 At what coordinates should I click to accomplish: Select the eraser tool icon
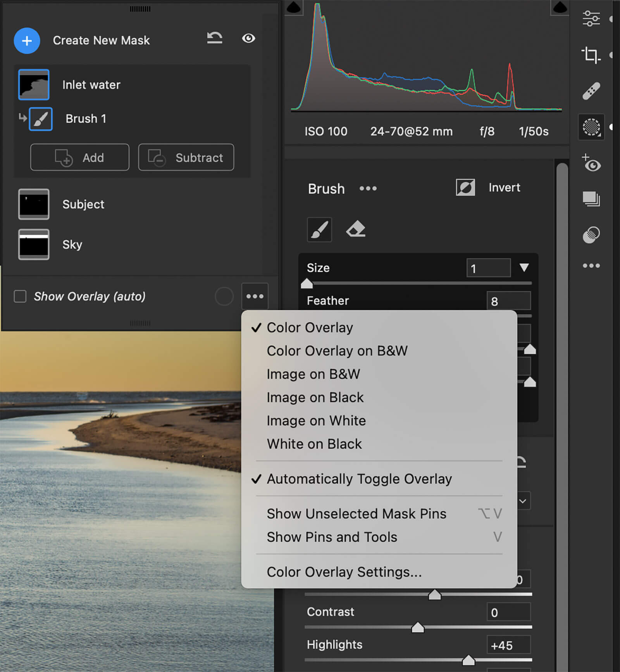356,229
